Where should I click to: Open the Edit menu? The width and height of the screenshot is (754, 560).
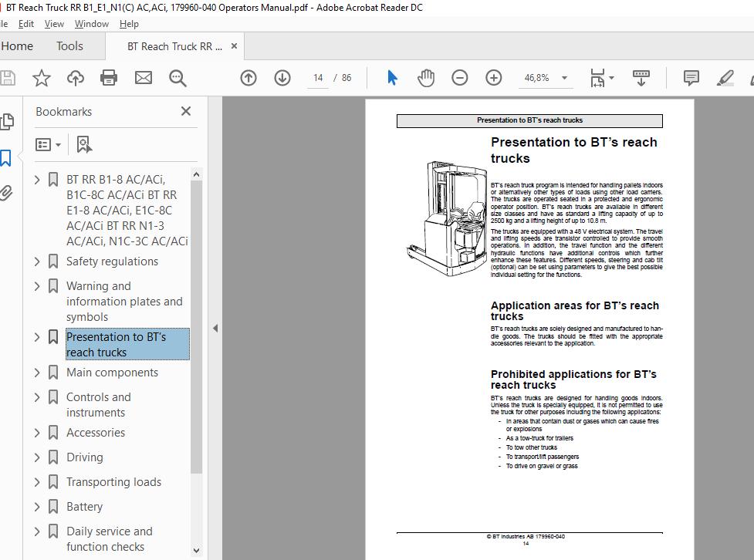point(25,23)
